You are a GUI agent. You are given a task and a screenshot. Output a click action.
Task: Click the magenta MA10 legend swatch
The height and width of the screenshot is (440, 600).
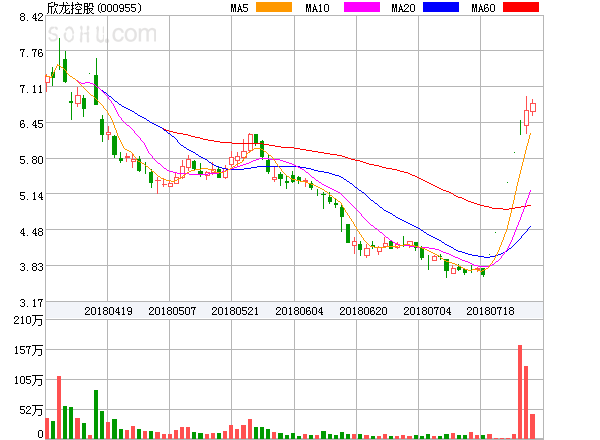point(362,7)
